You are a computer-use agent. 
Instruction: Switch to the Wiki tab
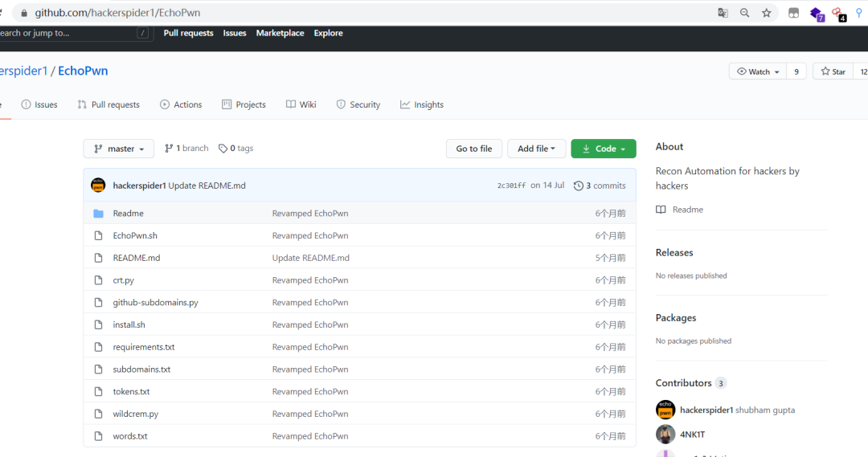301,104
